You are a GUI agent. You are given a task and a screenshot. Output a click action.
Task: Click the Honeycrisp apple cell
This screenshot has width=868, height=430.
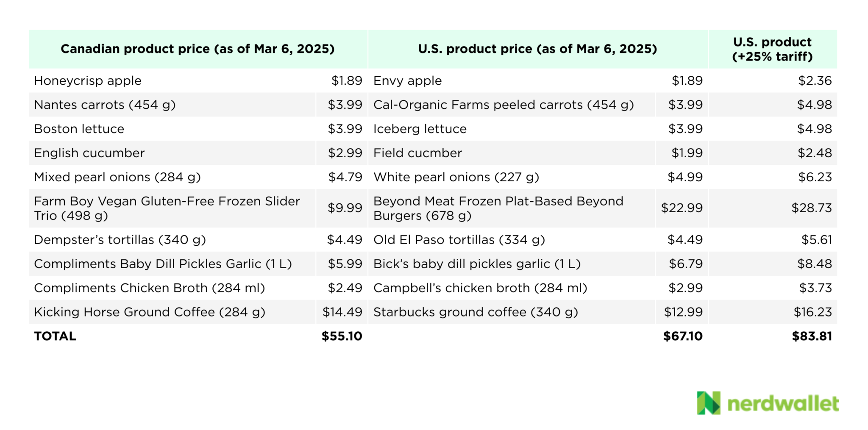[x=88, y=80]
